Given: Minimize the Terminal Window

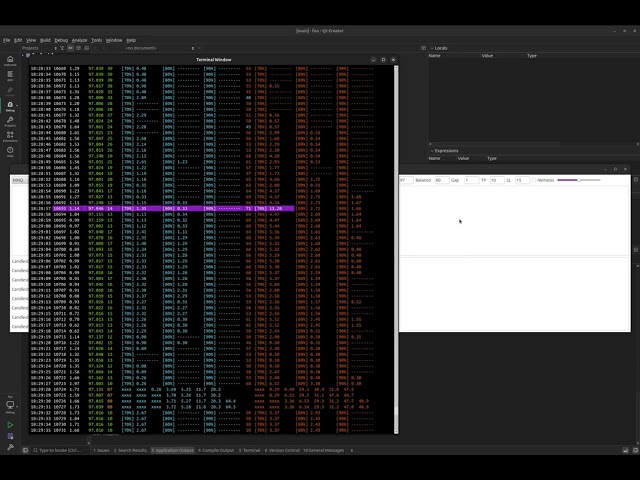Looking at the screenshot, I should click(x=373, y=60).
